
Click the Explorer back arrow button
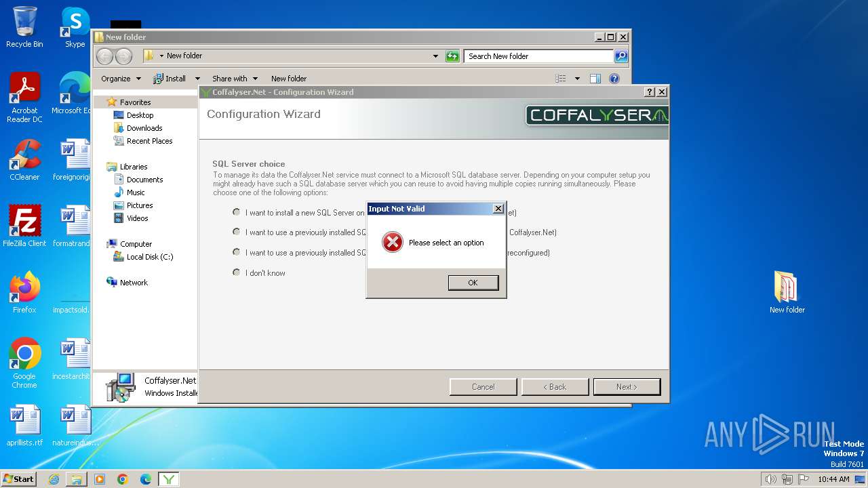(104, 56)
